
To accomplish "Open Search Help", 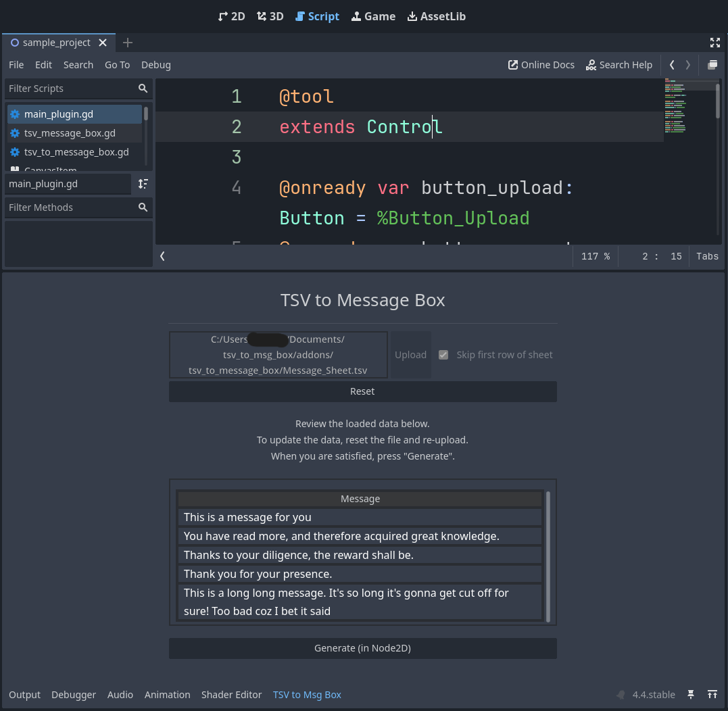I will [619, 65].
